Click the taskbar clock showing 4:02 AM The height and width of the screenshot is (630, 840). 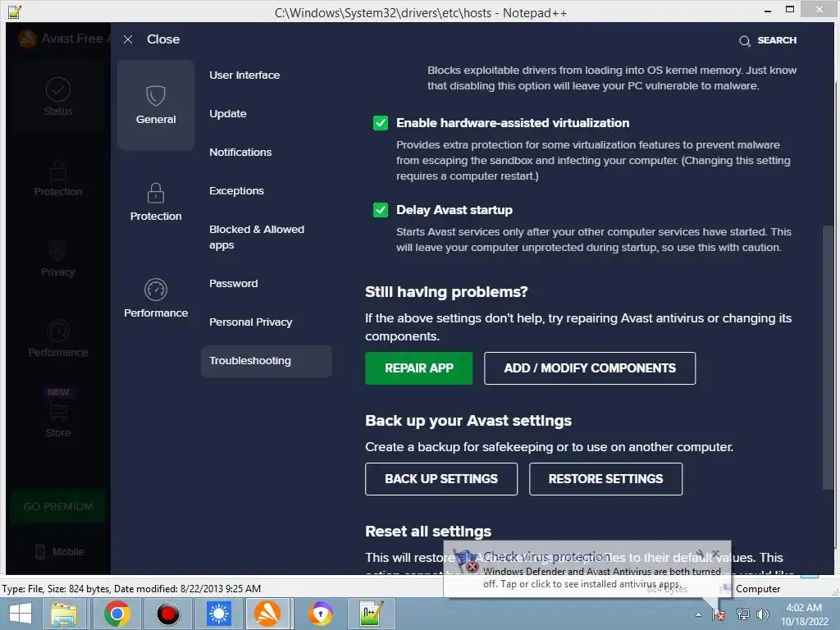[x=804, y=614]
